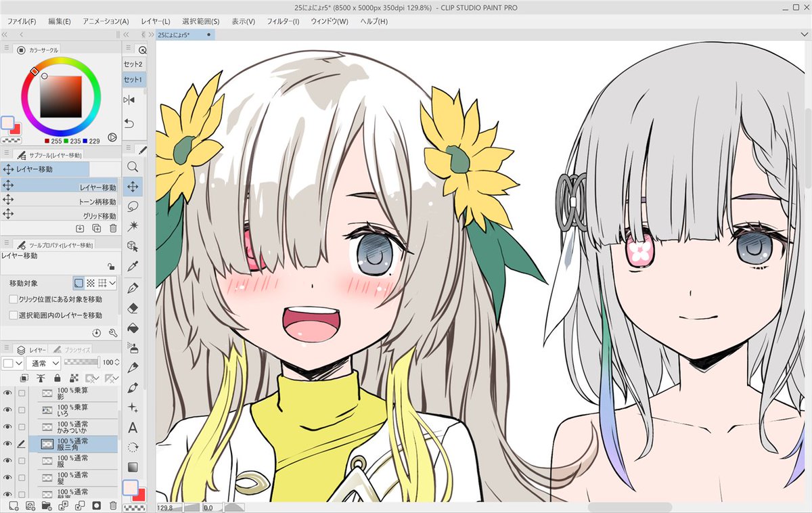Select the Gradient tool
812x513 pixels.
coord(133,466)
